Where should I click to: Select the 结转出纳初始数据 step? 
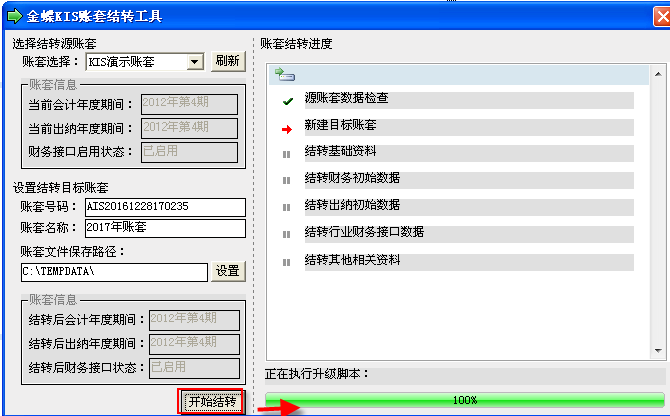point(469,207)
